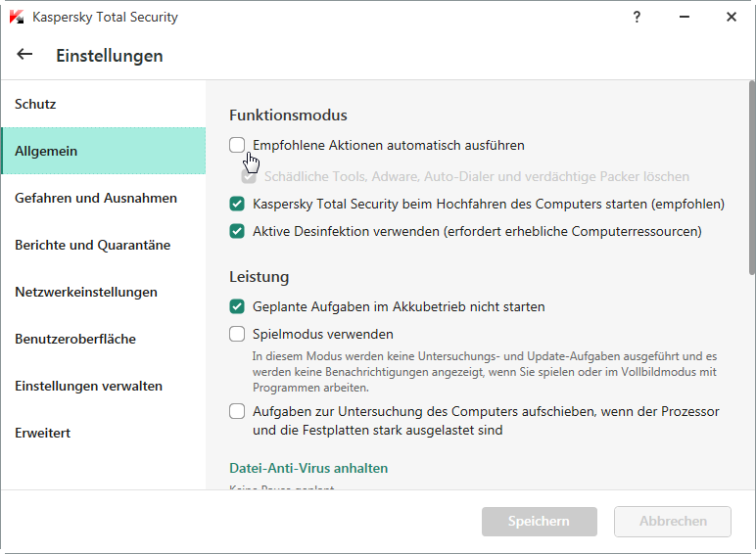
Task: Disable Aktive Desinfektion verwenden checkbox
Action: [237, 232]
